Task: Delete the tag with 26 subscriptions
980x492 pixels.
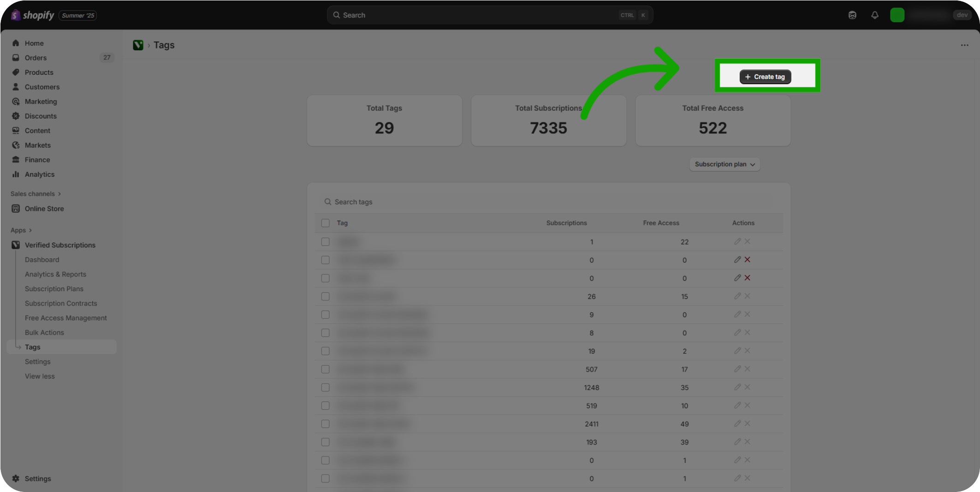Action: click(x=748, y=296)
